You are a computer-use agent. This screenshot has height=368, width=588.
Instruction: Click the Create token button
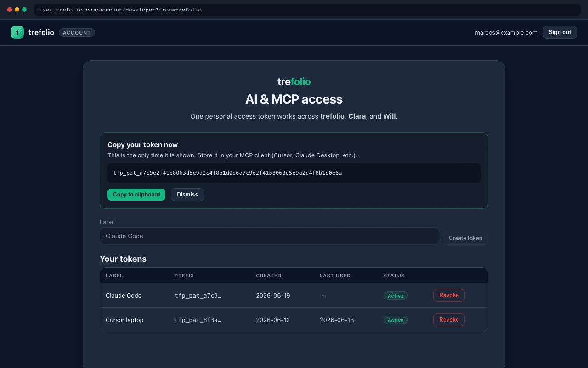point(465,238)
